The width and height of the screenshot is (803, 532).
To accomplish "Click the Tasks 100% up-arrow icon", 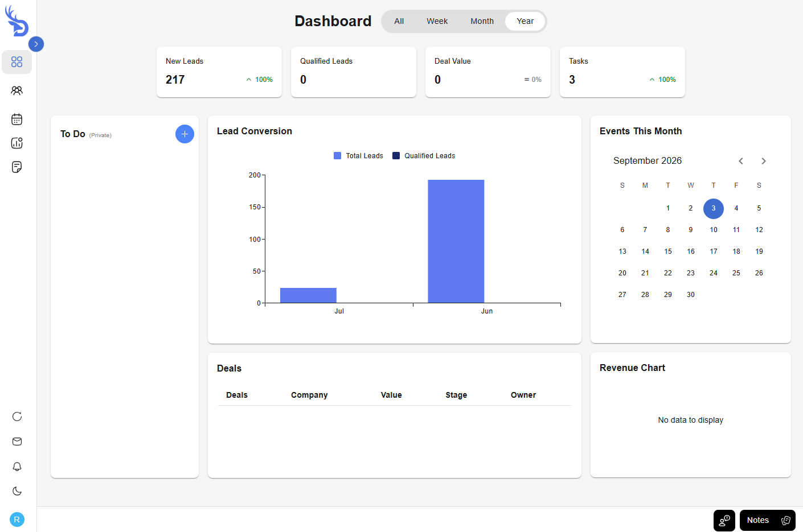I will [x=652, y=80].
